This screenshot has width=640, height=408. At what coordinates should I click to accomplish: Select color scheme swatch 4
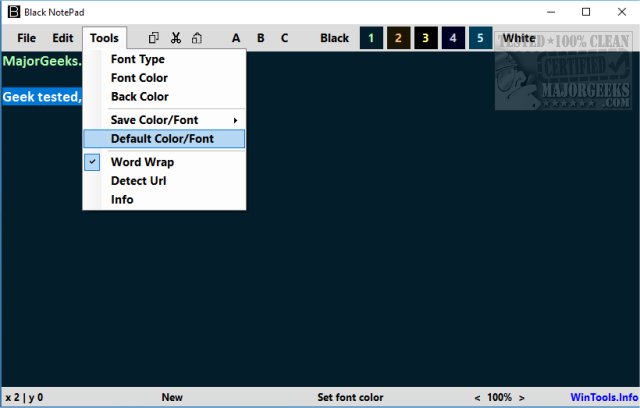(x=453, y=38)
